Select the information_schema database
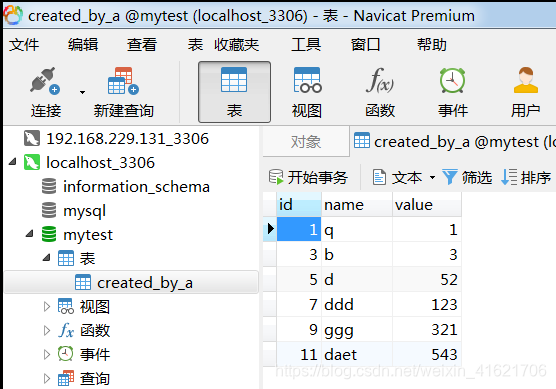The height and width of the screenshot is (389, 556). click(136, 187)
